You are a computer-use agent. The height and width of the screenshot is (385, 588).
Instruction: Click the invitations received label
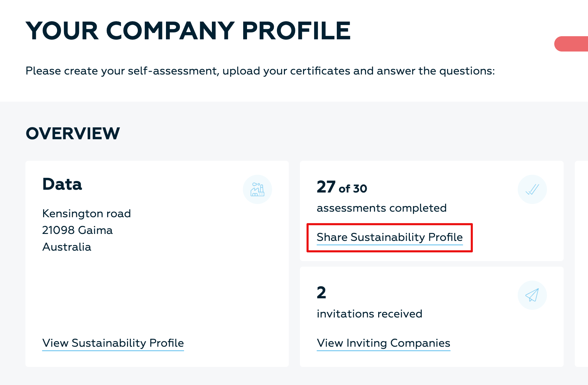(x=370, y=314)
